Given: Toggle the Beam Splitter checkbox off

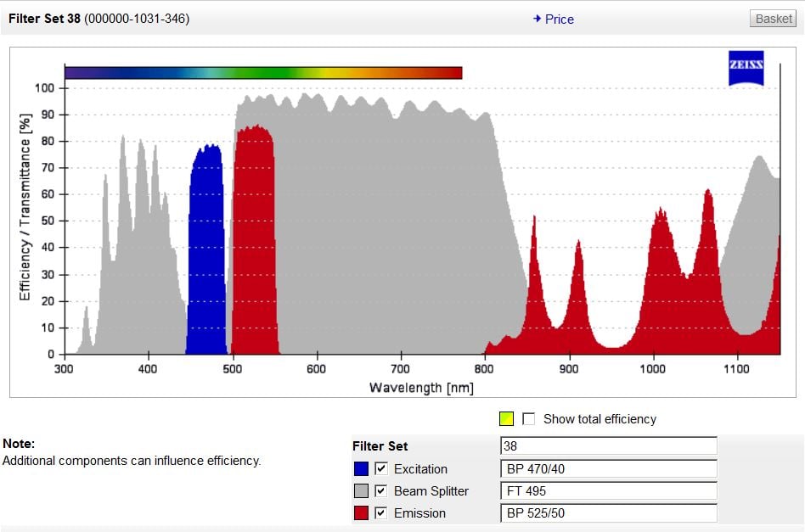Looking at the screenshot, I should coord(381,490).
